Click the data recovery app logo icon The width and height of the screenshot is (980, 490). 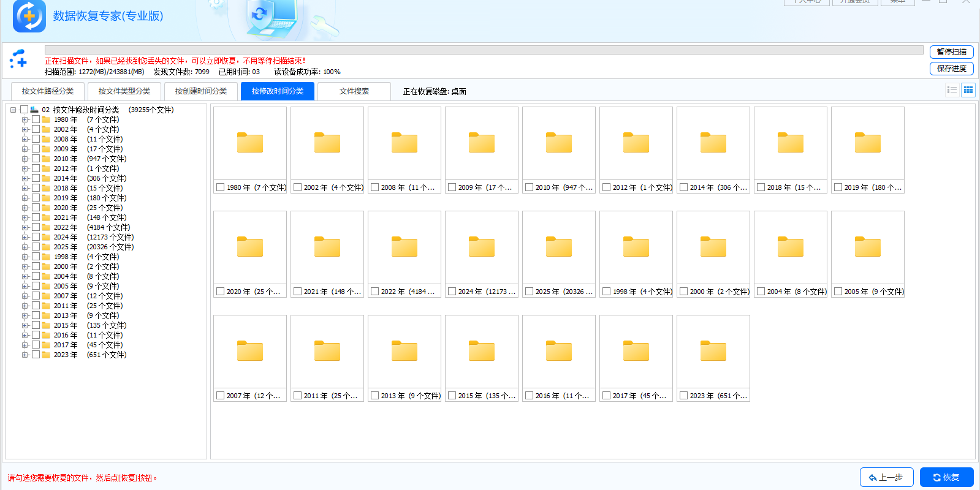click(x=29, y=16)
